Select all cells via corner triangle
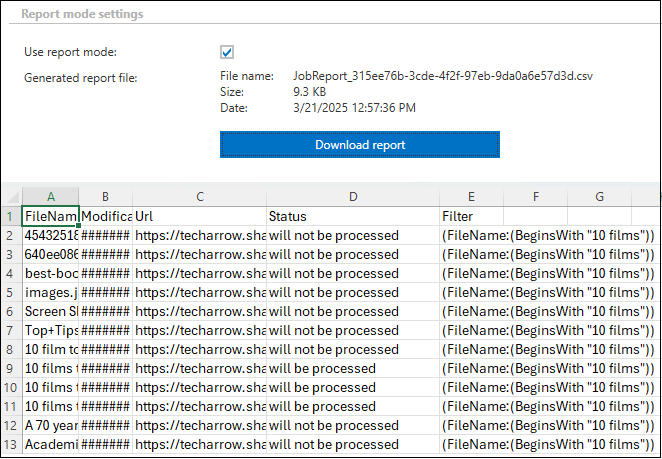662x459 pixels. (x=11, y=197)
